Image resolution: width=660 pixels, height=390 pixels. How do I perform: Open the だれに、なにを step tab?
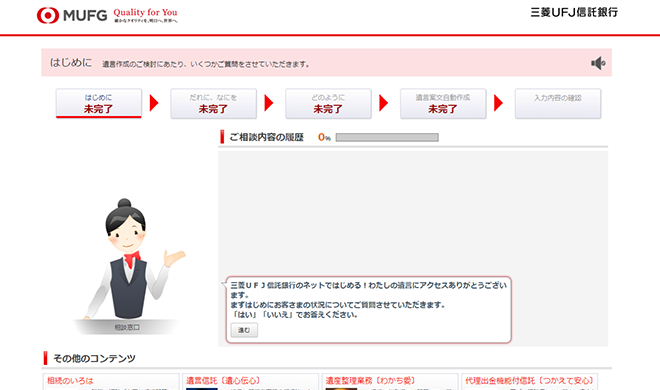[x=213, y=103]
